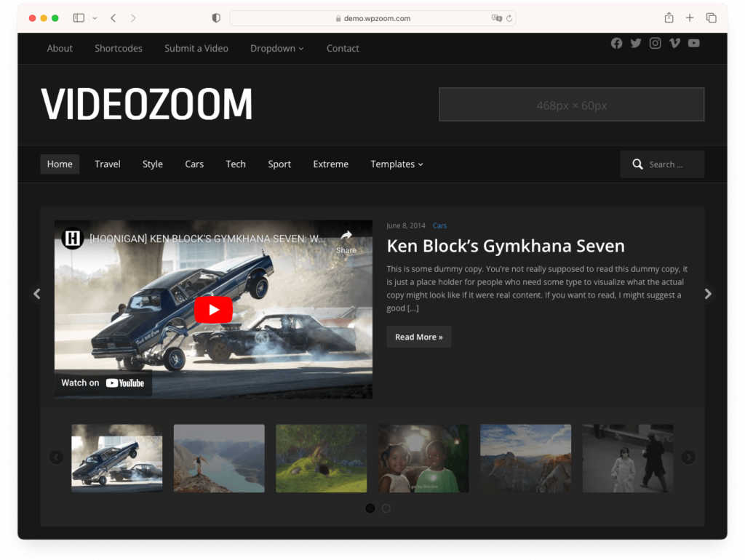Select the Home navigation item

[x=60, y=164]
